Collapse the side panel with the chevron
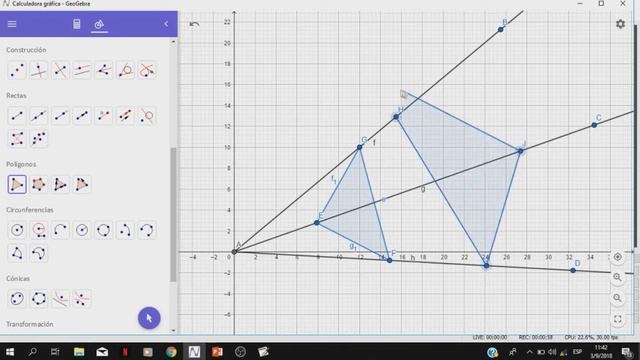Image resolution: width=640 pixels, height=360 pixels. pos(166,24)
